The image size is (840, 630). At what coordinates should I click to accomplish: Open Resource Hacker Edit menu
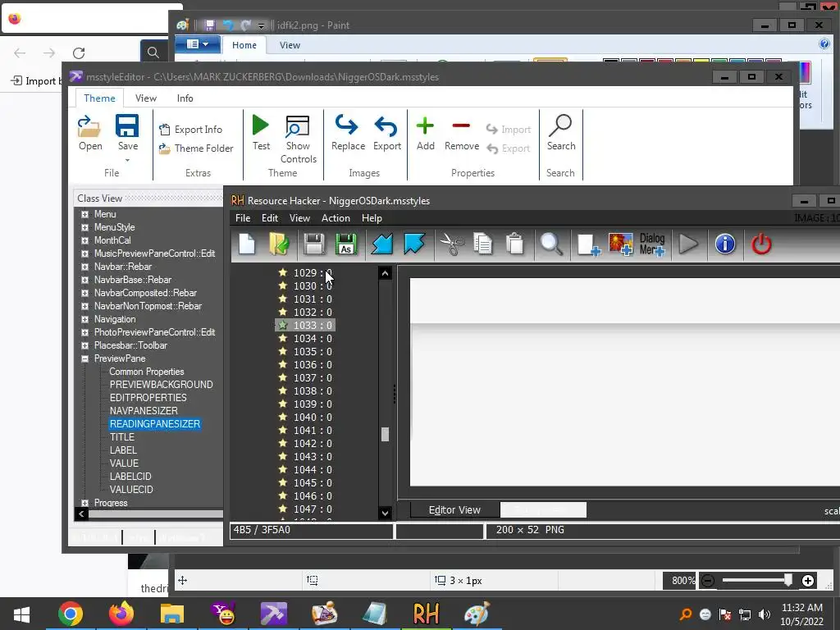269,218
